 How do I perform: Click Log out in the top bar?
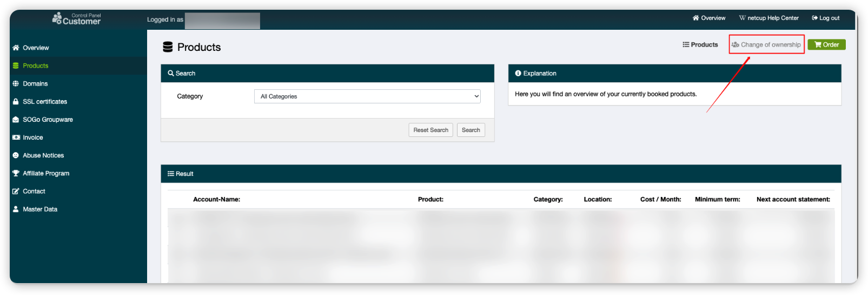(x=826, y=18)
